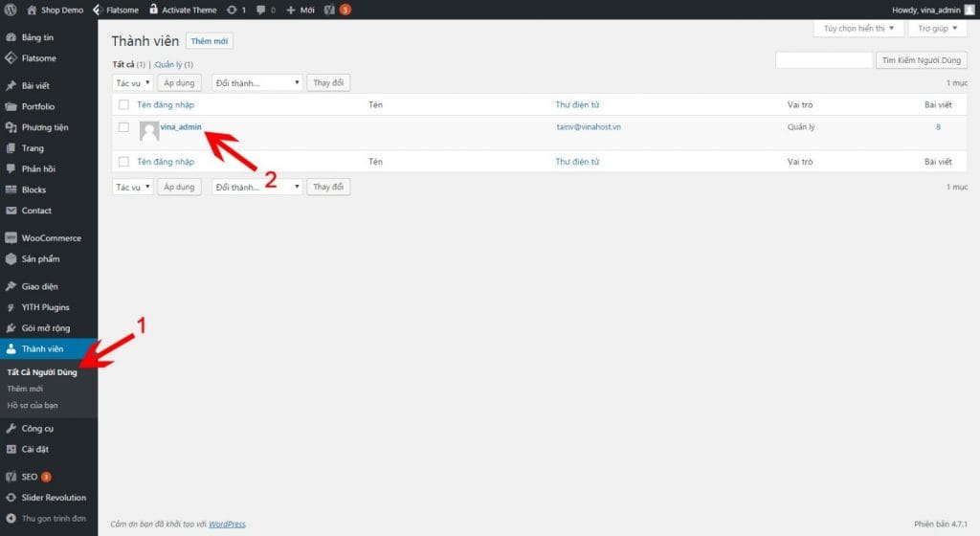Open Hồ sơ của bạn submenu item
The height and width of the screenshot is (536, 980).
[x=33, y=406]
